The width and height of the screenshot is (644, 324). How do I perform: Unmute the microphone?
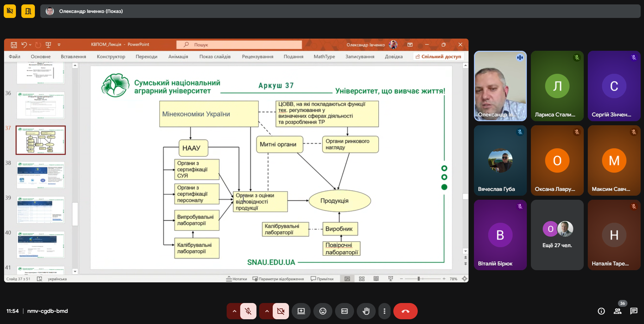(x=248, y=311)
